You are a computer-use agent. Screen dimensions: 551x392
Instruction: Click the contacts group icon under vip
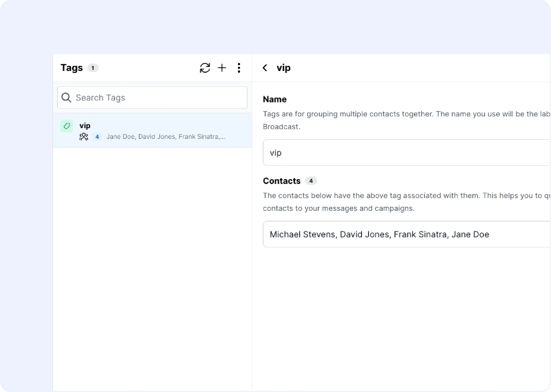(x=84, y=137)
